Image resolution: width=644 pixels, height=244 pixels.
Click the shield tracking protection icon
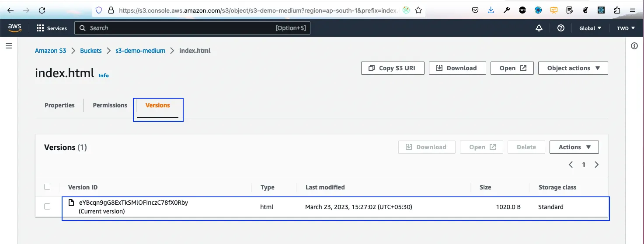point(99,10)
